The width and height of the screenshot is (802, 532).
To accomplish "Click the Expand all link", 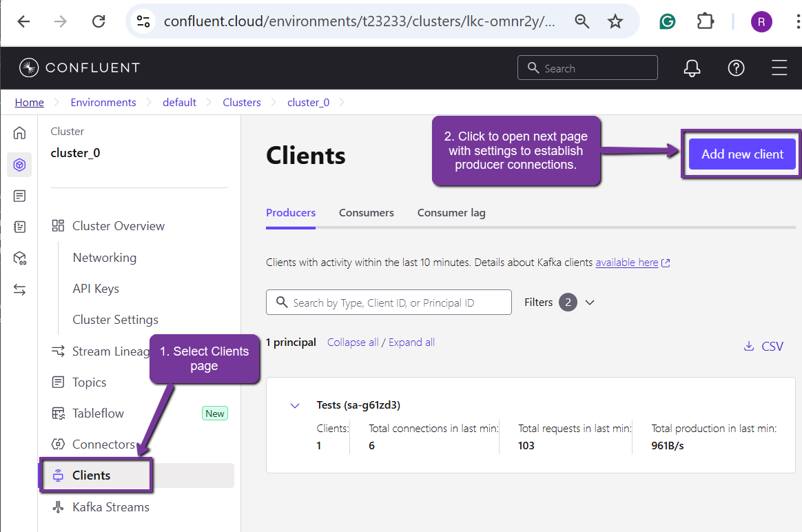I will 411,342.
